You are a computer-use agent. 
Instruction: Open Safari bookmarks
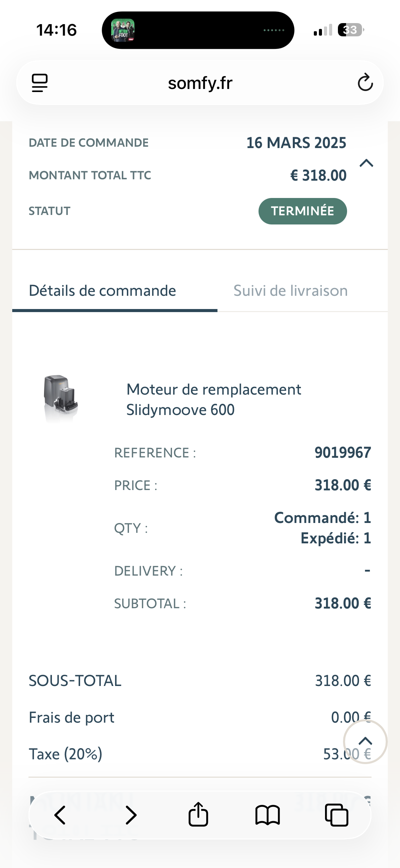click(267, 815)
